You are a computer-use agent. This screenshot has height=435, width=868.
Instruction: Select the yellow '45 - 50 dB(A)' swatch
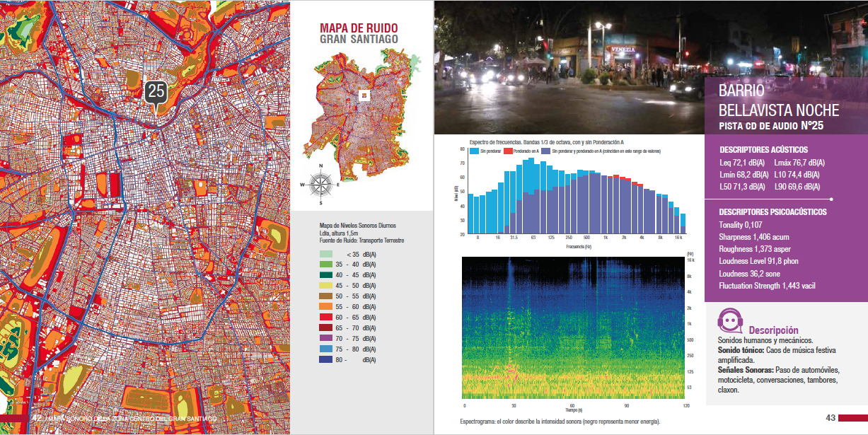pyautogui.click(x=325, y=286)
